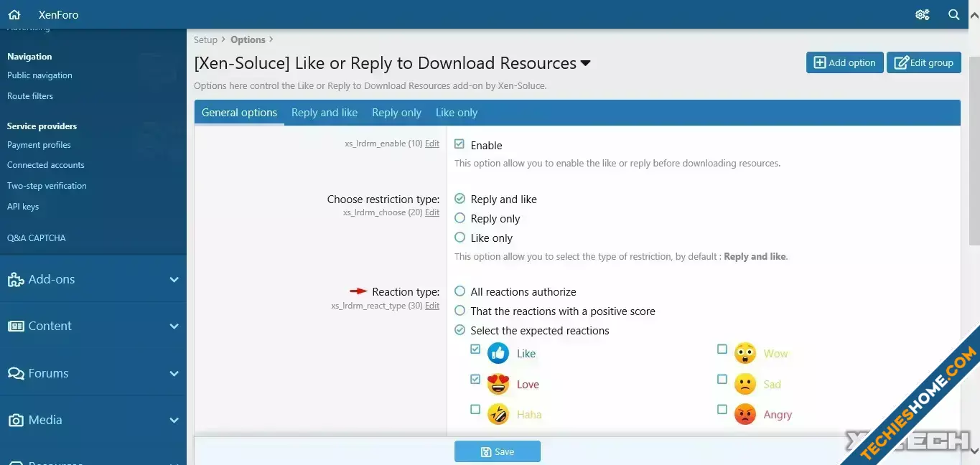
Task: Expand the Media sidebar section chevron
Action: [x=174, y=421]
